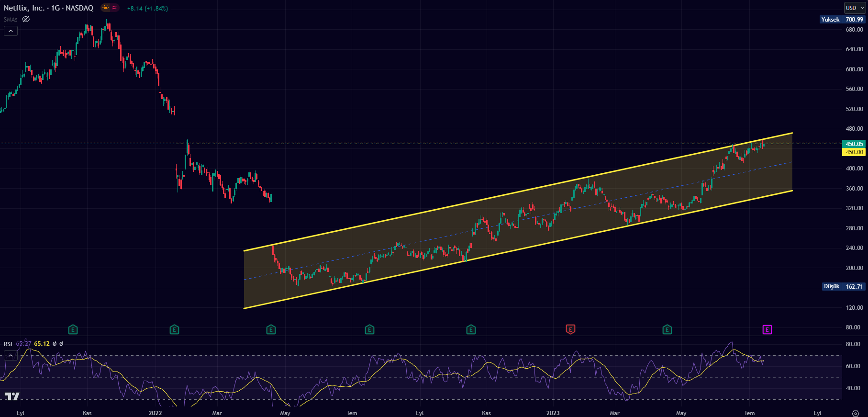868x417 pixels.
Task: Open chart settings gear in the time axis corner
Action: click(x=856, y=413)
